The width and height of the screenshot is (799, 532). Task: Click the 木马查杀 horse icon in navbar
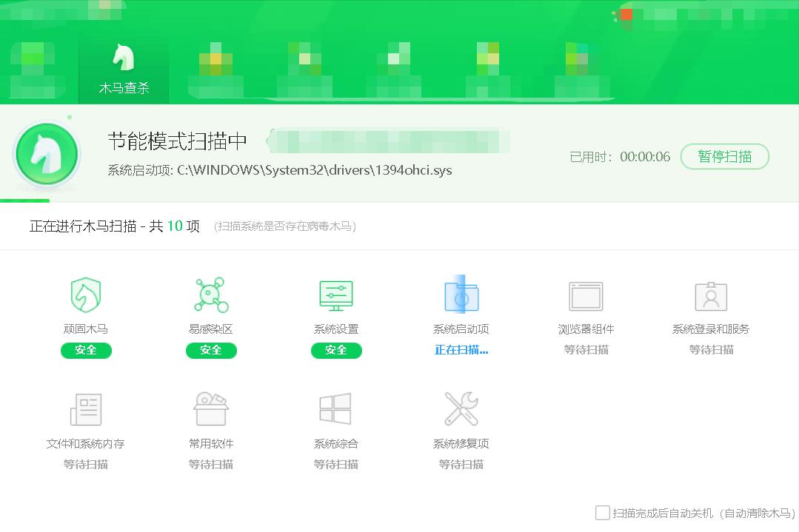pos(123,57)
